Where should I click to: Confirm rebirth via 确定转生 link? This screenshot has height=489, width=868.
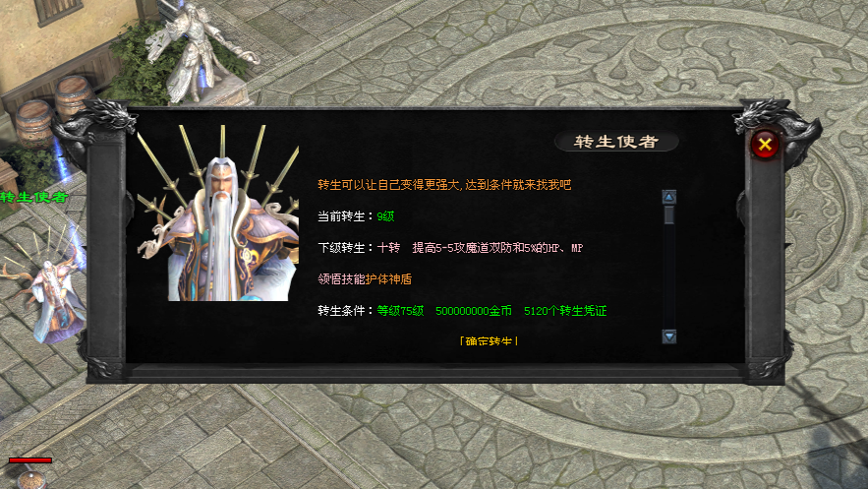(489, 341)
